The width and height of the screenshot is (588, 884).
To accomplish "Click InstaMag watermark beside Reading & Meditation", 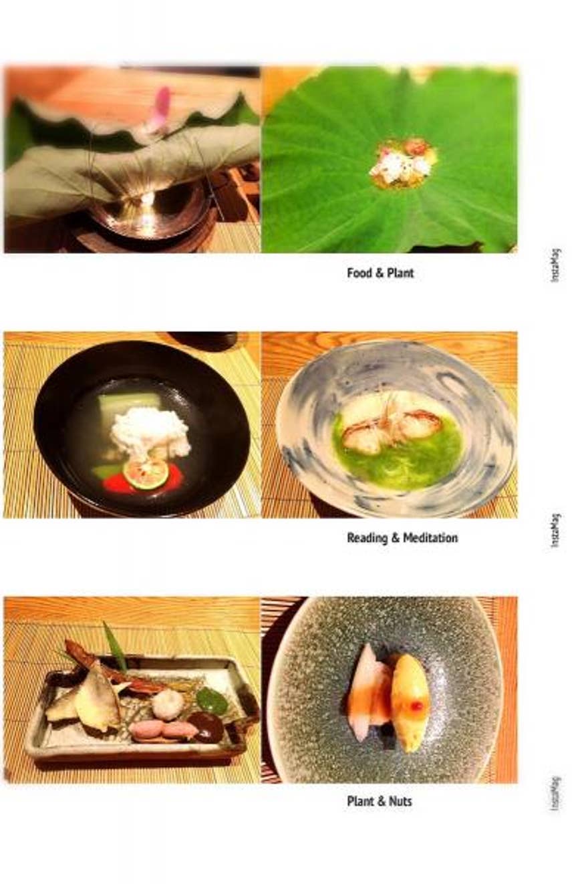I will (x=555, y=530).
